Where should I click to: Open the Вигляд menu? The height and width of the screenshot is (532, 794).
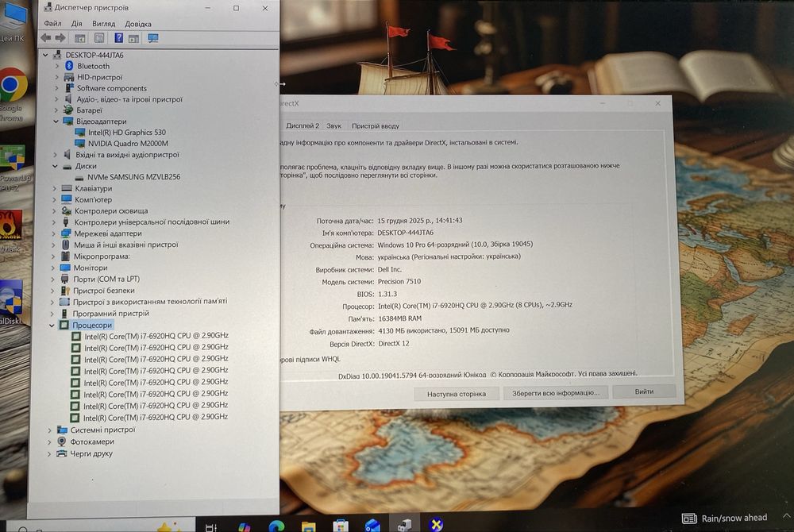(104, 24)
